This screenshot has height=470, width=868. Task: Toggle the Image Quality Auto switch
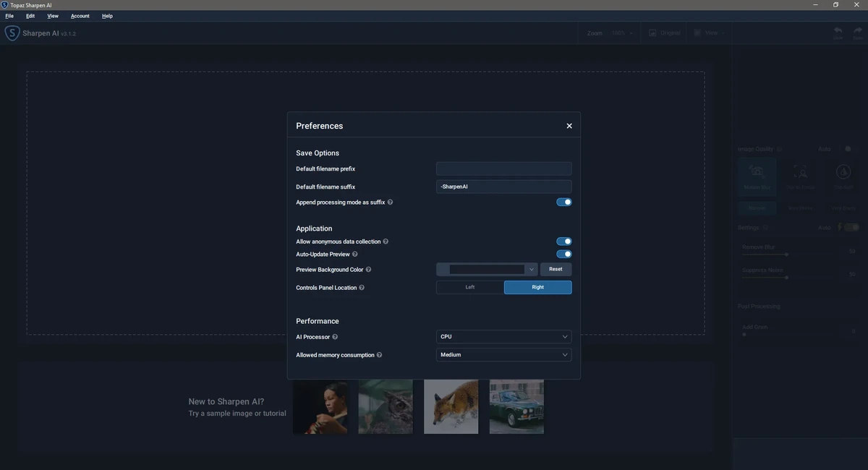(x=851, y=149)
